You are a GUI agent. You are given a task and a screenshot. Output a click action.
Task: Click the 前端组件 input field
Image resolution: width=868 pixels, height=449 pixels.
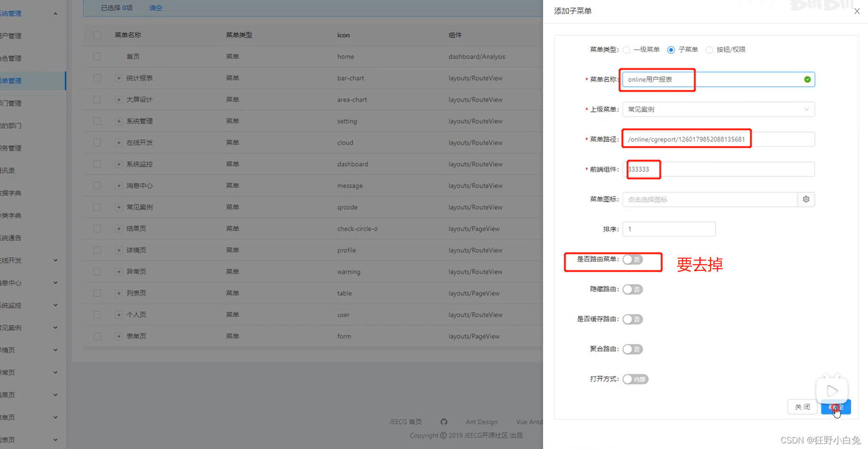(x=718, y=169)
